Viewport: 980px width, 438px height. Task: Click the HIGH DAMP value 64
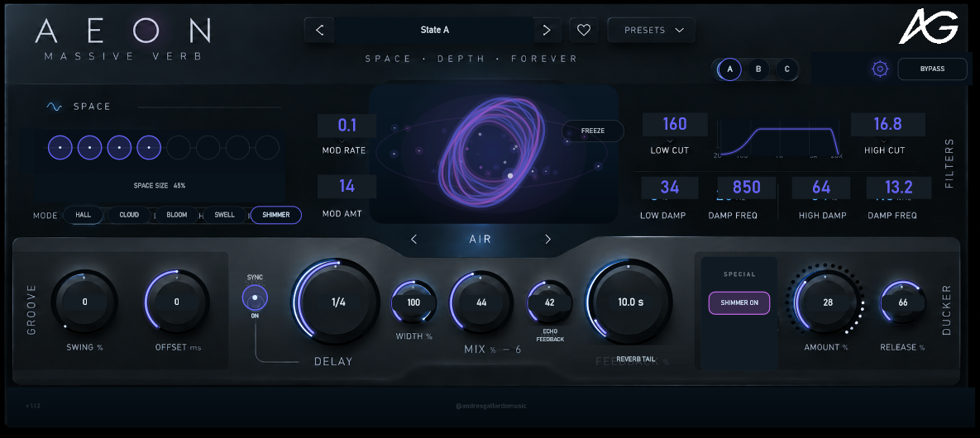(x=821, y=188)
